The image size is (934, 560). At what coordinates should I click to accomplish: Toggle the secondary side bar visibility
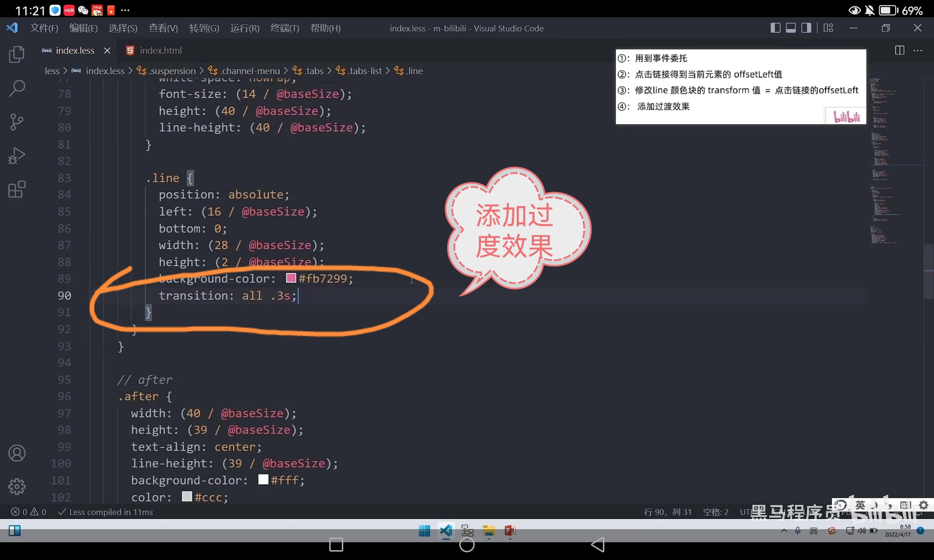click(806, 28)
